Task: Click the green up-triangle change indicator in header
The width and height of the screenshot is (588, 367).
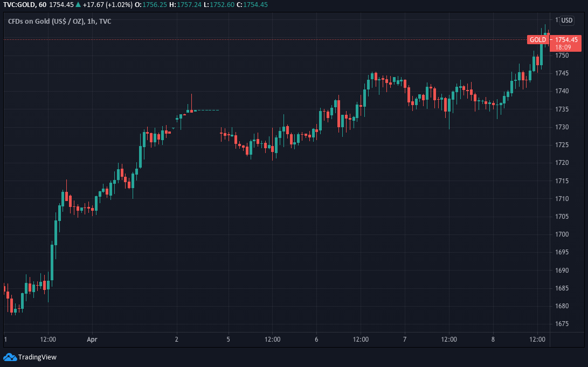Action: [78, 5]
